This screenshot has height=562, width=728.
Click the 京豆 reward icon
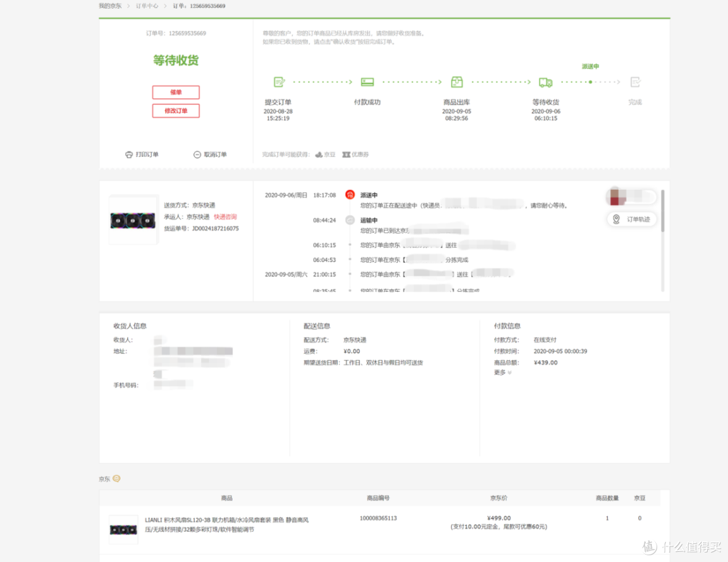[318, 154]
